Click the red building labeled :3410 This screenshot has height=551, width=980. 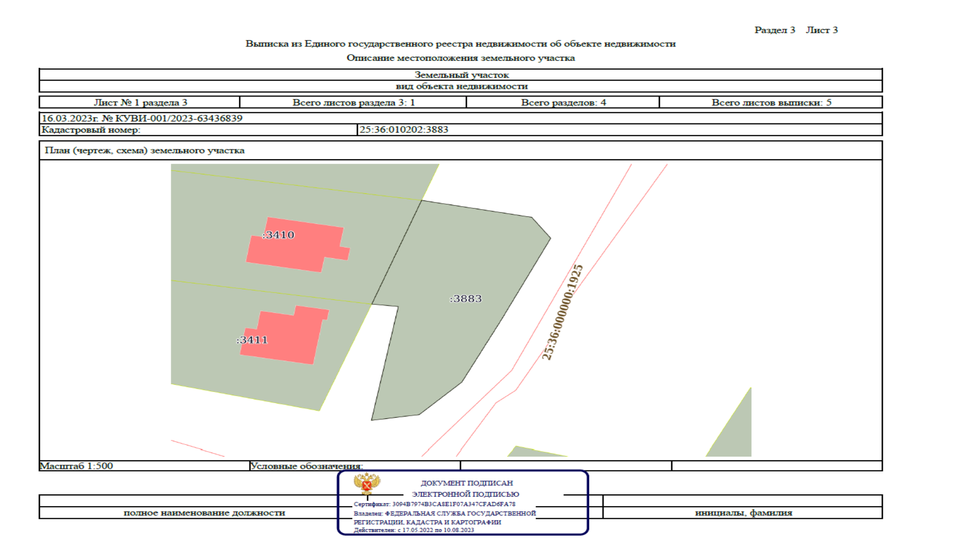[298, 245]
